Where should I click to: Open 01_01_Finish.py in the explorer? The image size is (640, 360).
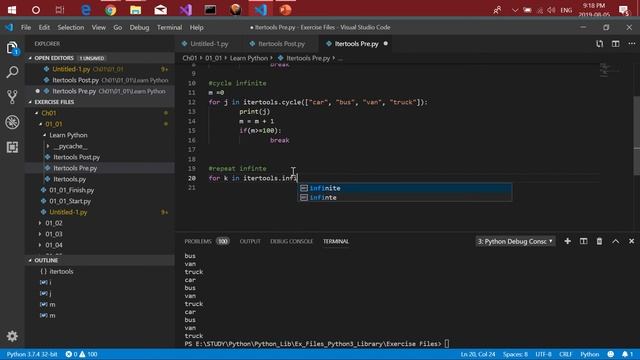pos(71,190)
